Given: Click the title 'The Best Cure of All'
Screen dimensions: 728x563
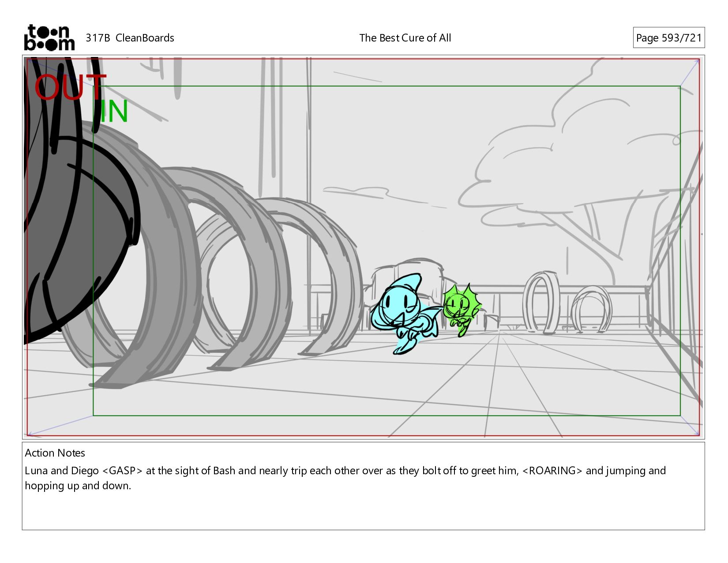Looking at the screenshot, I should [x=405, y=38].
